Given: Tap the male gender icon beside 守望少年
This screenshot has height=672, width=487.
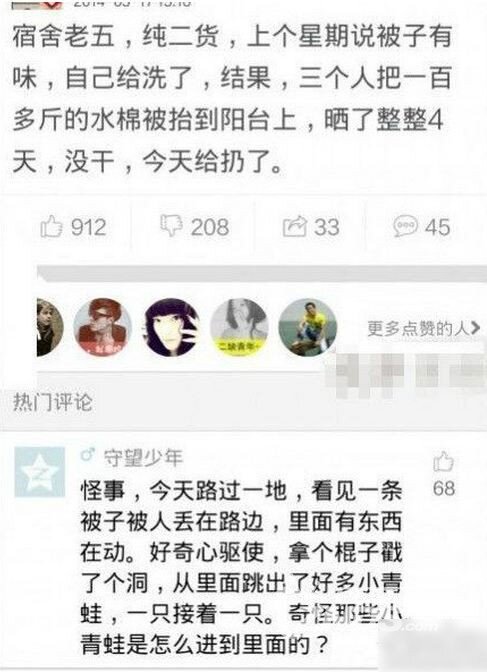Looking at the screenshot, I should click(87, 455).
